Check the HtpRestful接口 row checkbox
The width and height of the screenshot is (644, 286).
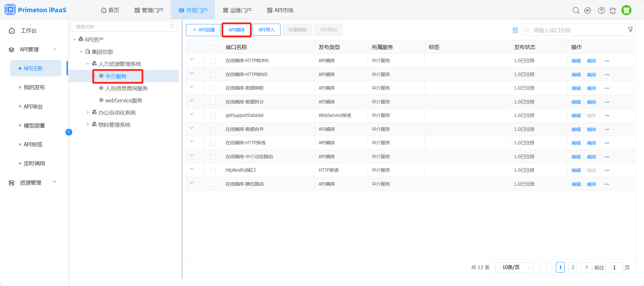[x=213, y=170]
